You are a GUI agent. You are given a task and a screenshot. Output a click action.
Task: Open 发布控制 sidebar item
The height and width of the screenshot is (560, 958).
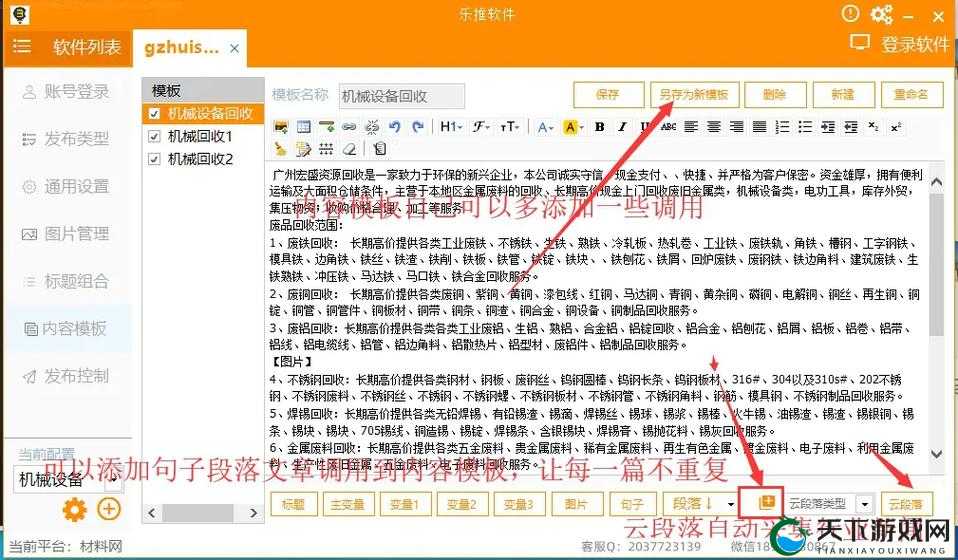(66, 376)
